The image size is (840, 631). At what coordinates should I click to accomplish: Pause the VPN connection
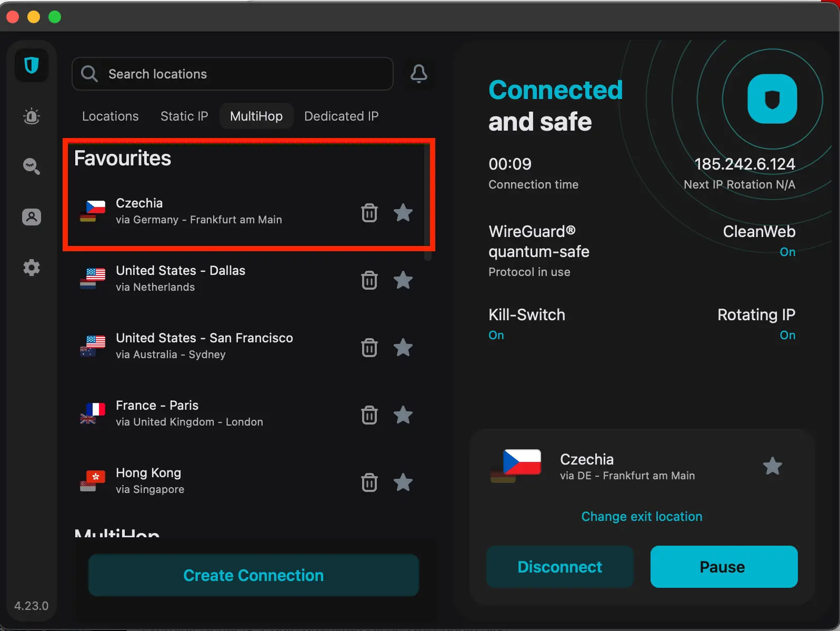click(x=724, y=567)
